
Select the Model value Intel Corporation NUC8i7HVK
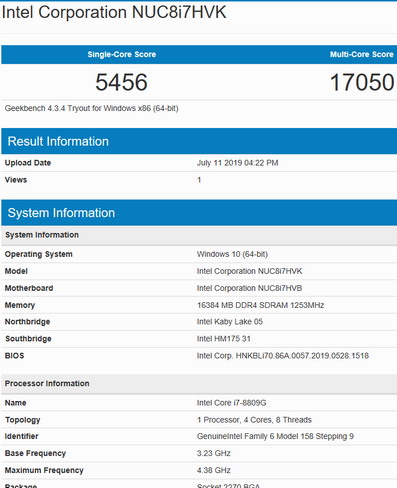[x=249, y=271]
